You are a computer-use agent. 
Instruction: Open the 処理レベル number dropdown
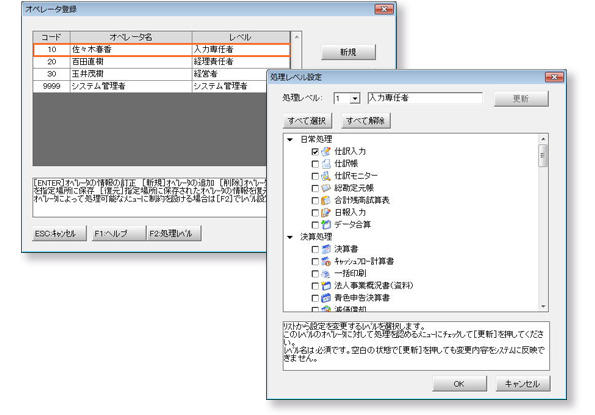click(355, 99)
